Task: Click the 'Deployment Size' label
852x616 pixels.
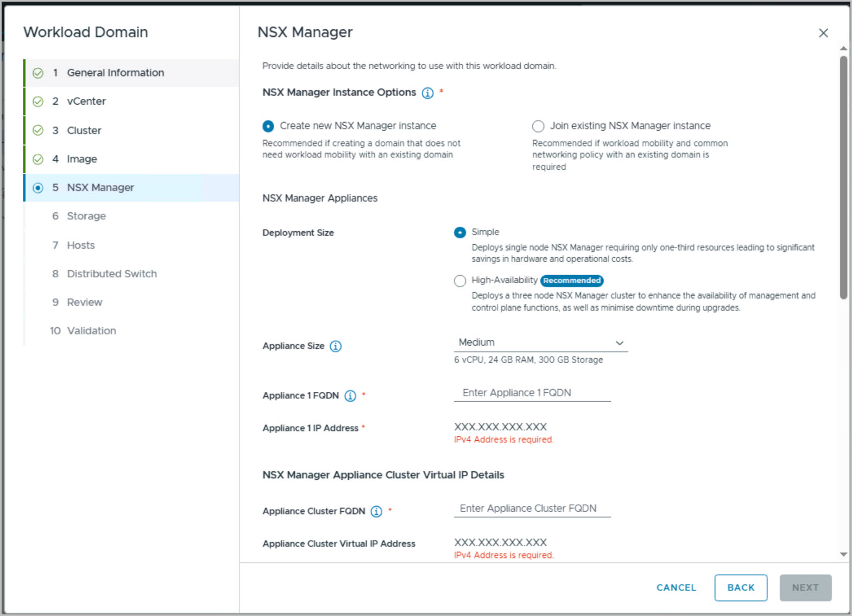Action: click(298, 233)
